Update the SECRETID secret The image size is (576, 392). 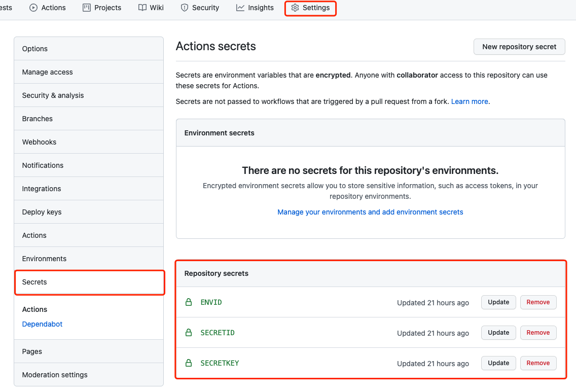(498, 333)
